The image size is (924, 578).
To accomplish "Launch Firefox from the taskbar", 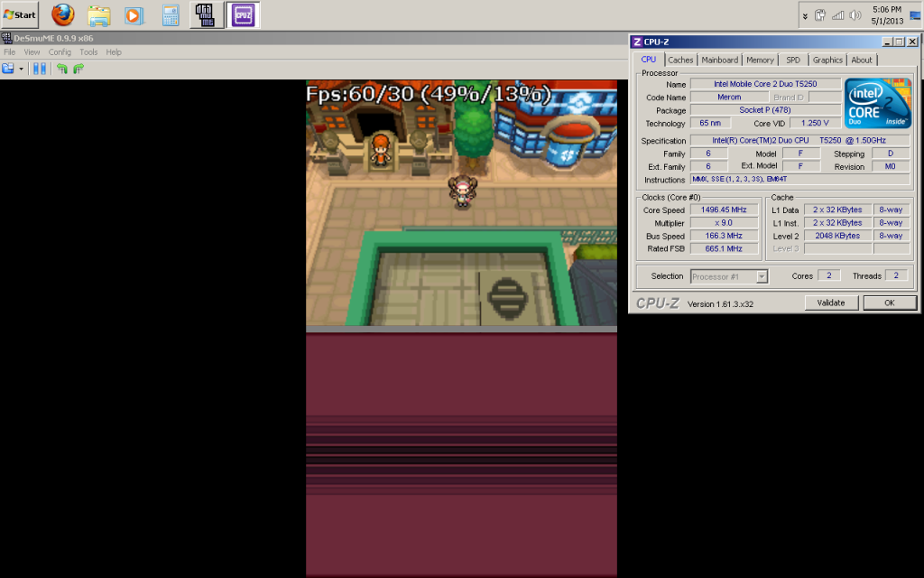I will [63, 14].
